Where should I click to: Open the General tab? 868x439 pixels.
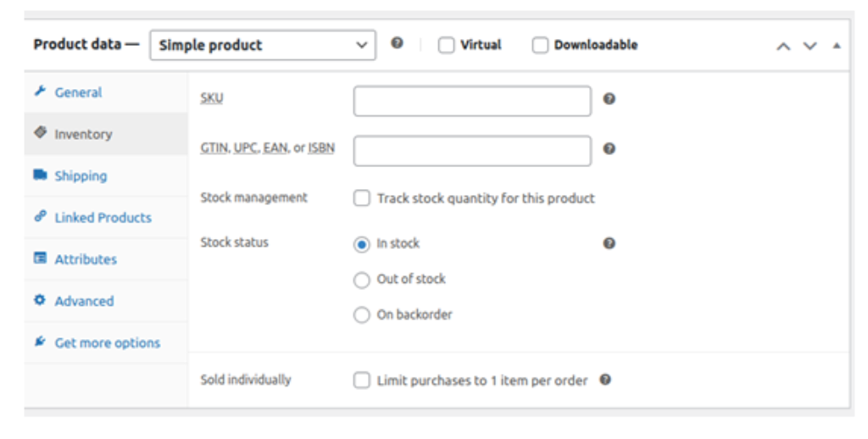106,92
